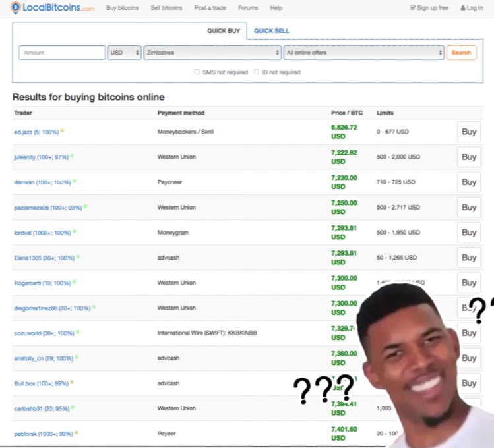The image size is (494, 448).
Task: Open the Zimbabwe country dropdown
Action: [x=212, y=53]
